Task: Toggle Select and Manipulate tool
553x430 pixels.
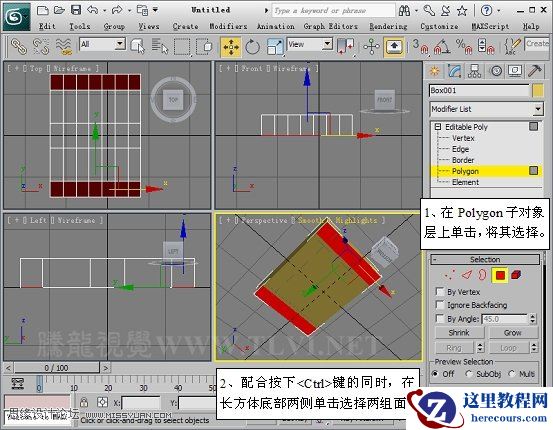Action: point(371,47)
